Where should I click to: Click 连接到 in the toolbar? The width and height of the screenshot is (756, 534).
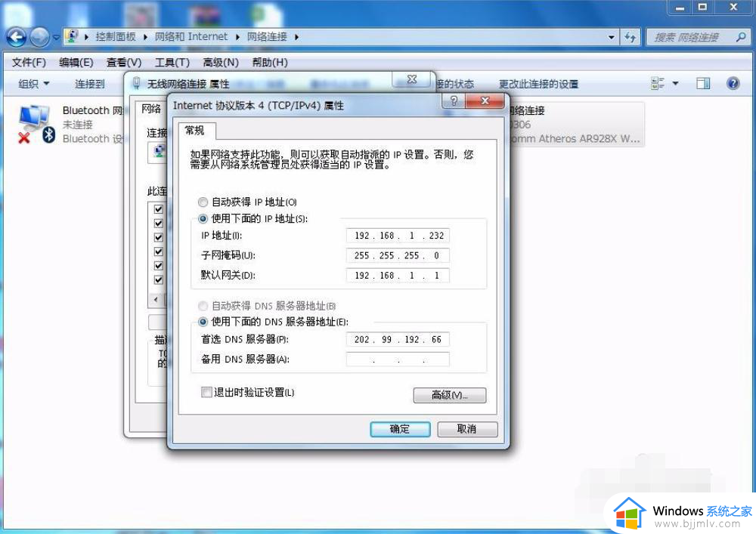(90, 84)
